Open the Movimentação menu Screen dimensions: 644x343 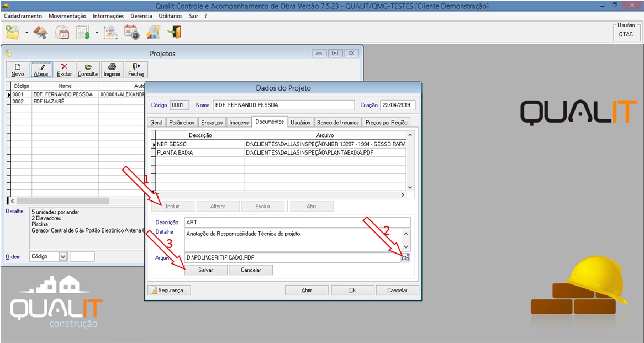point(67,16)
